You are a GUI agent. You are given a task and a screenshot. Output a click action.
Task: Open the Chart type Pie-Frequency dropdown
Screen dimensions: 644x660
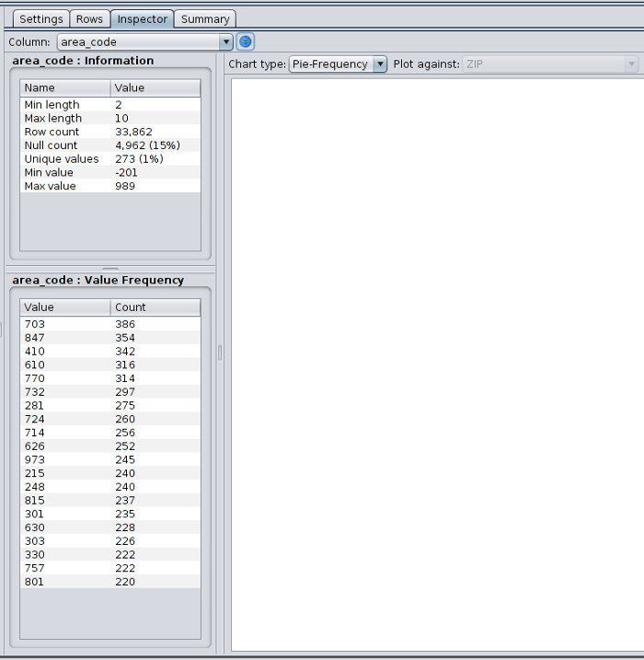coord(338,64)
